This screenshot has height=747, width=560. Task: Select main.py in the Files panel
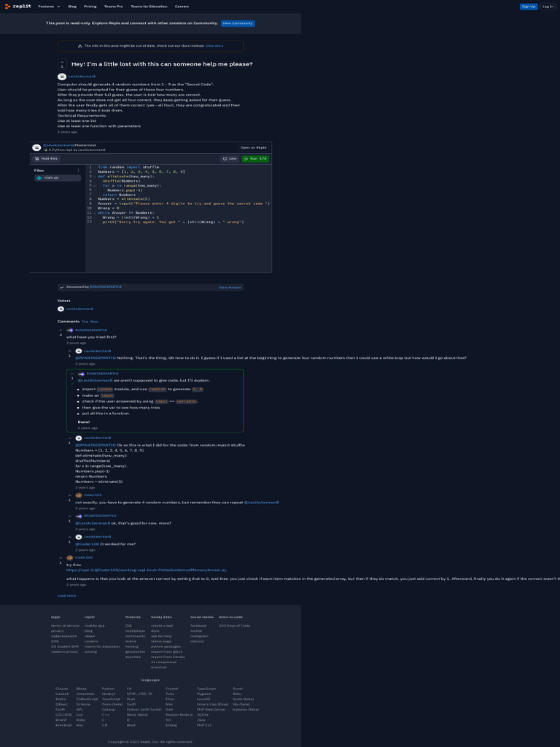(58, 178)
